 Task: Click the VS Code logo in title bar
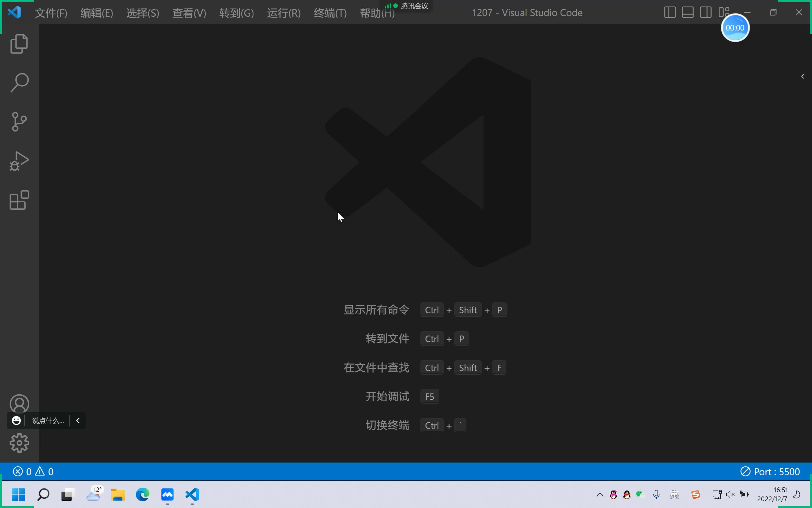point(14,13)
